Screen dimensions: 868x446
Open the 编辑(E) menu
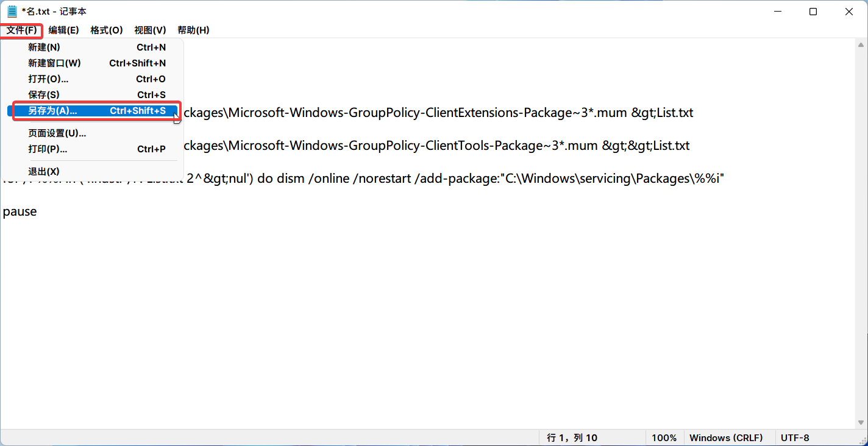tap(63, 30)
